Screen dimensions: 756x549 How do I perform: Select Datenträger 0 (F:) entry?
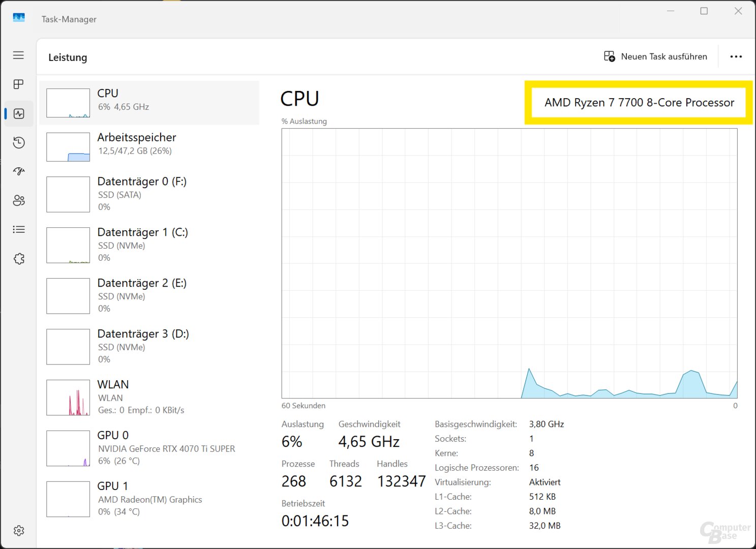point(149,194)
